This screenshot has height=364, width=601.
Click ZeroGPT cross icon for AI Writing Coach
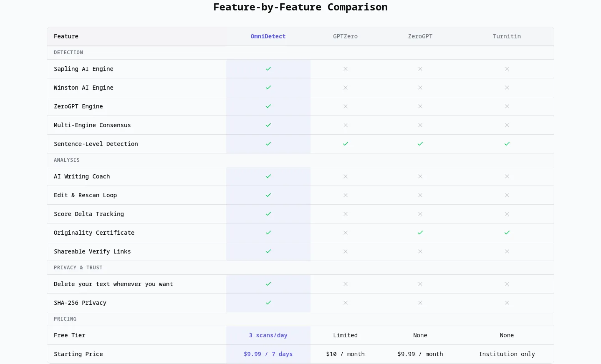click(x=420, y=176)
